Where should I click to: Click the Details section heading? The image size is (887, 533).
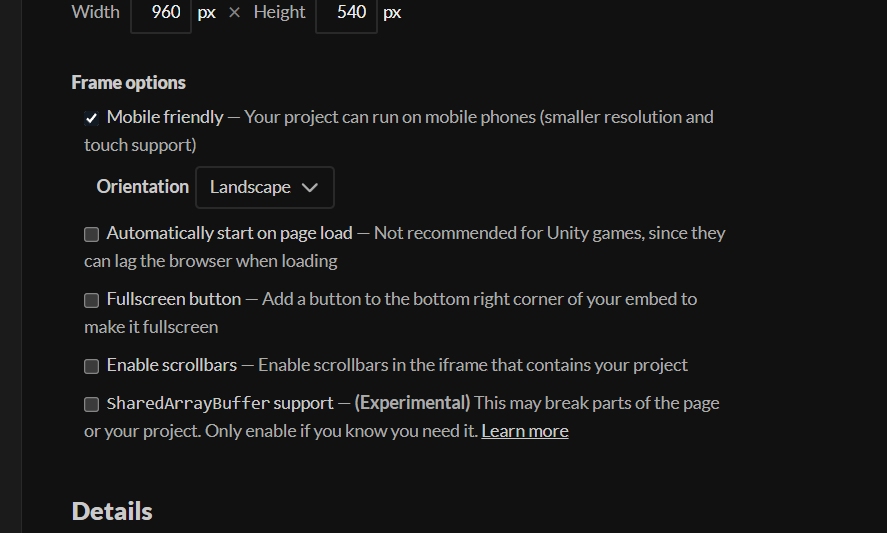[x=112, y=511]
